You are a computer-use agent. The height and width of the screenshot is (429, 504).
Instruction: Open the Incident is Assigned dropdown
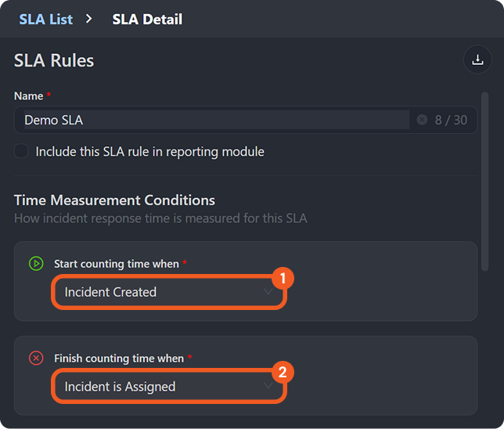click(x=157, y=387)
